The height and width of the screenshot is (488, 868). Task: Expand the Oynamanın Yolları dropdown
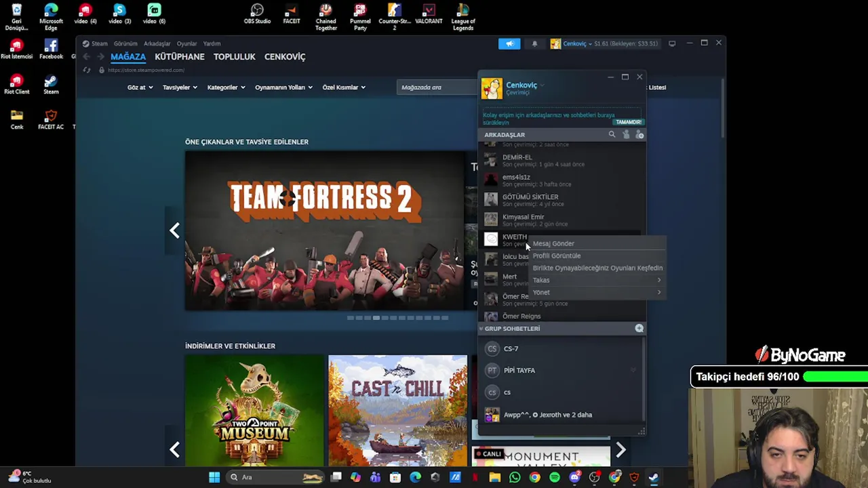(283, 87)
